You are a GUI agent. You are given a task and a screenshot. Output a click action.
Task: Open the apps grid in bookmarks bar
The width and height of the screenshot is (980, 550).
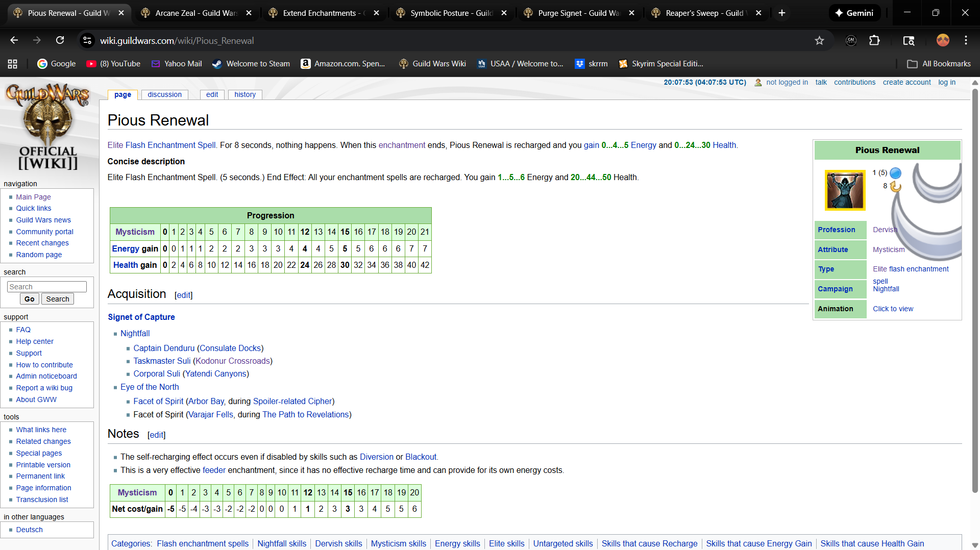click(x=13, y=64)
